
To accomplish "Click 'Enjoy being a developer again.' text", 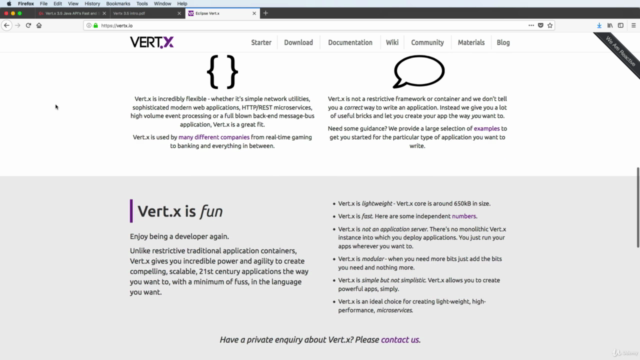I will pos(179,236).
